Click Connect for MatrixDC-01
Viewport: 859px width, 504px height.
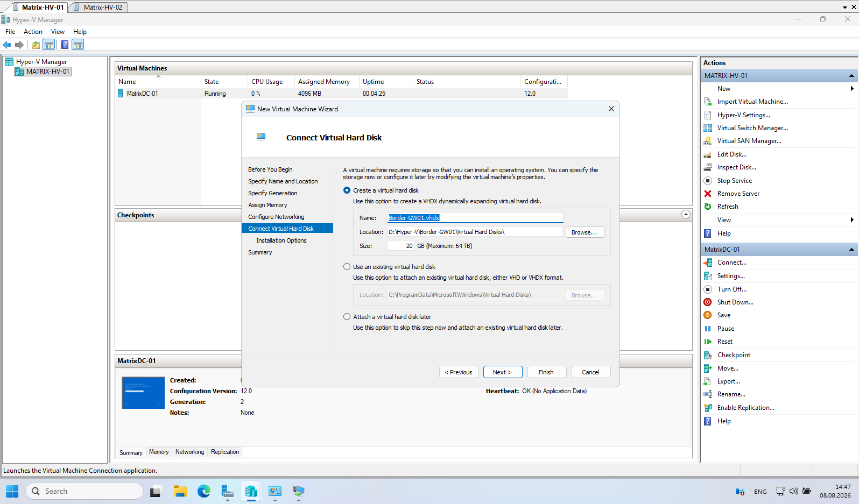coord(731,262)
